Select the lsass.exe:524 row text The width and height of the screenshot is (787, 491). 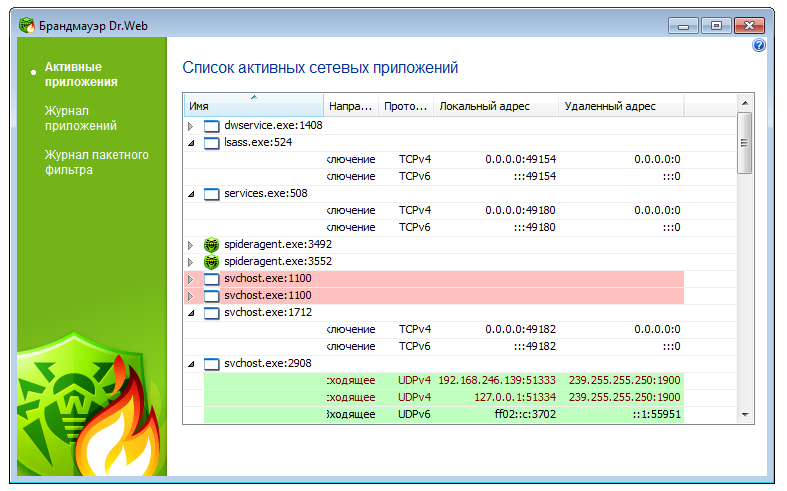click(258, 142)
